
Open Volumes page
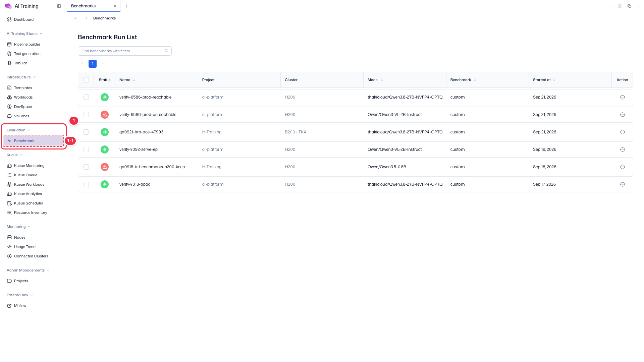click(x=21, y=116)
